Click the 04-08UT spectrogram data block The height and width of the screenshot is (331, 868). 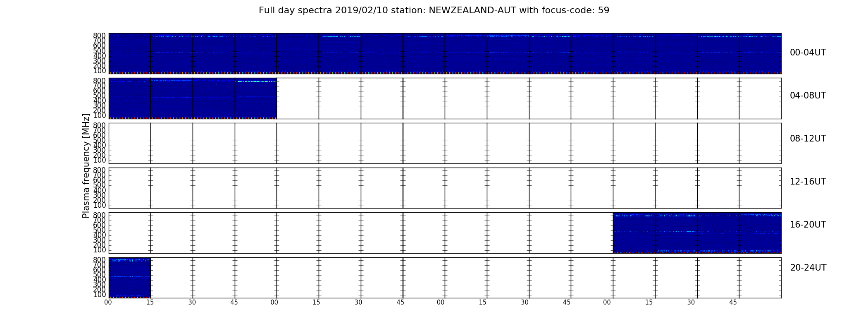(x=193, y=98)
